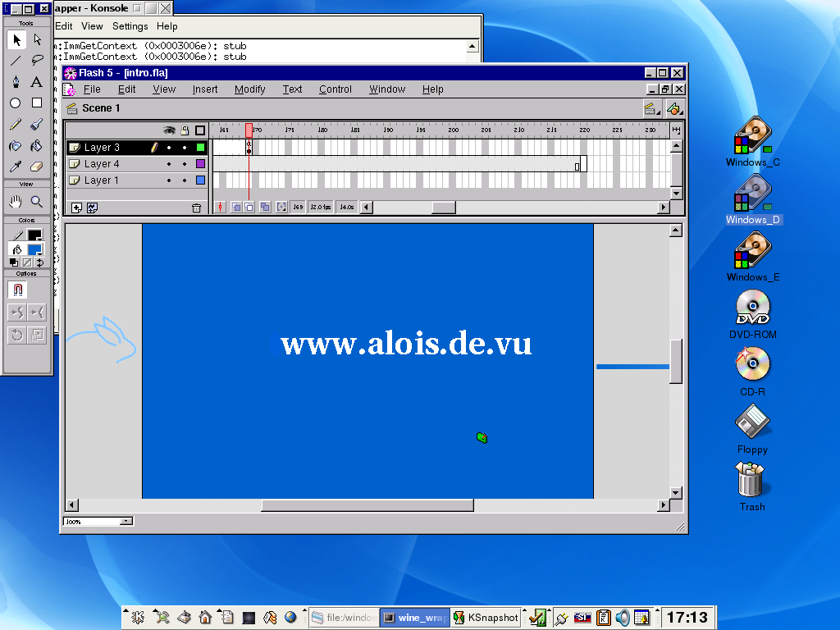Open the Insert menu in Flash
840x630 pixels.
pyautogui.click(x=205, y=89)
